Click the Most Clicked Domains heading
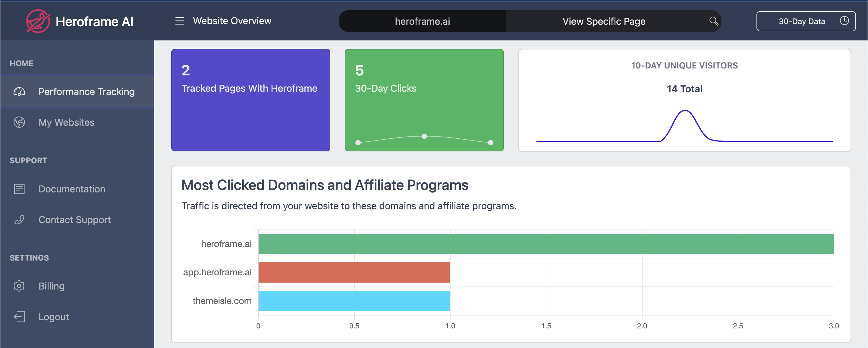Screen dimensions: 868x348 [x=325, y=185]
